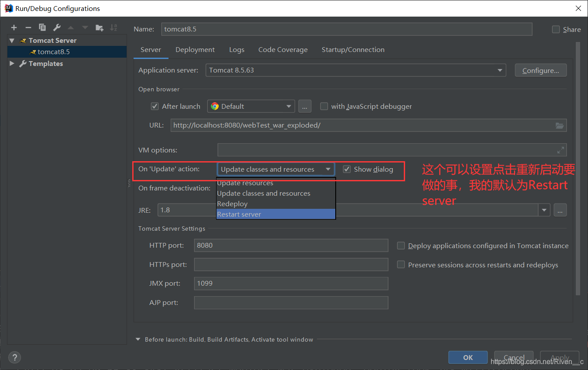Image resolution: width=588 pixels, height=370 pixels.
Task: Choose Redeploy option
Action: pos(276,204)
